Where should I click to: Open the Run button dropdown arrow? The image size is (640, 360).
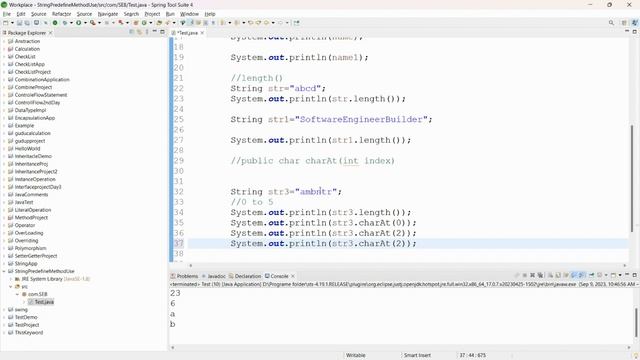85,23
